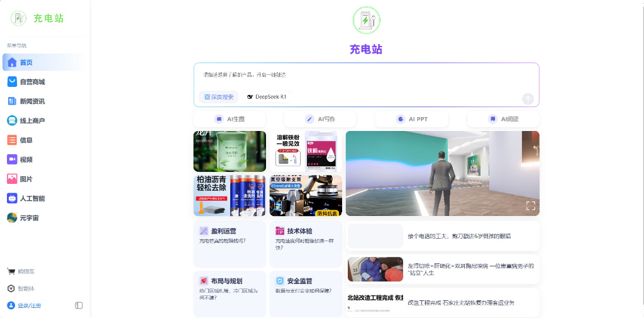The image size is (644, 318).
Task: Collapse the sidebar with the panel toggle
Action: pyautogui.click(x=79, y=305)
